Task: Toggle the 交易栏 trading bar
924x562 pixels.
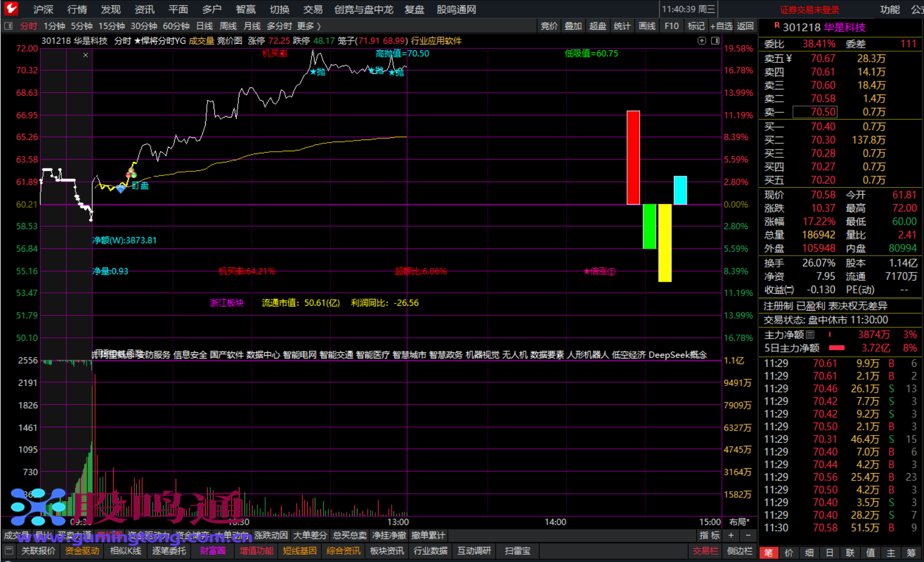Action: (x=705, y=551)
